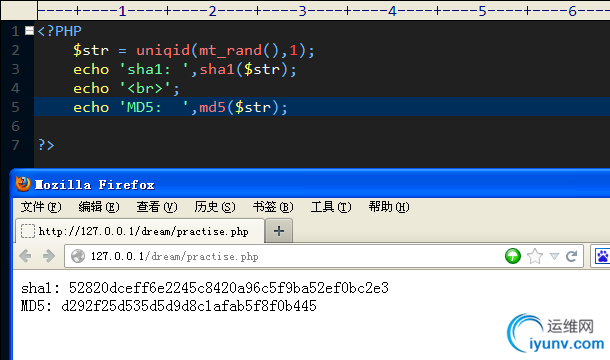This screenshot has width=610, height=360.
Task: Click the globe site identity icon
Action: coord(78,256)
